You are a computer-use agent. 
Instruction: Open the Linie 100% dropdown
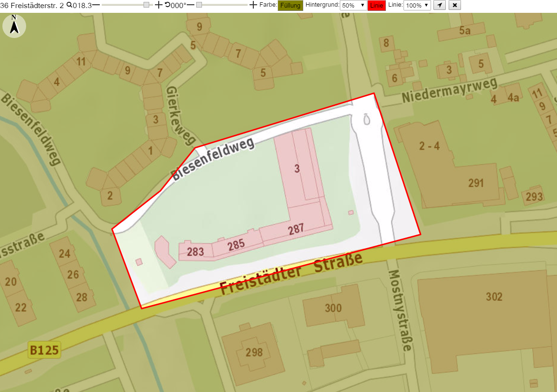click(x=417, y=5)
